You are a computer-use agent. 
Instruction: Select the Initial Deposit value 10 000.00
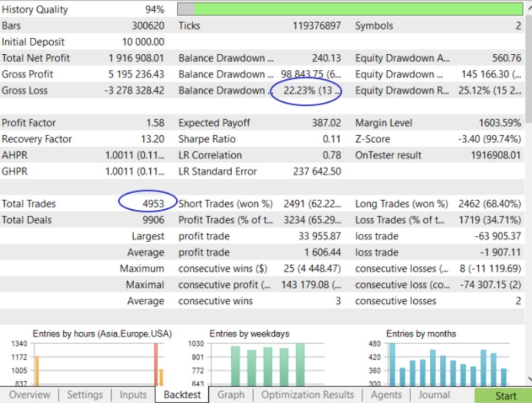[143, 42]
